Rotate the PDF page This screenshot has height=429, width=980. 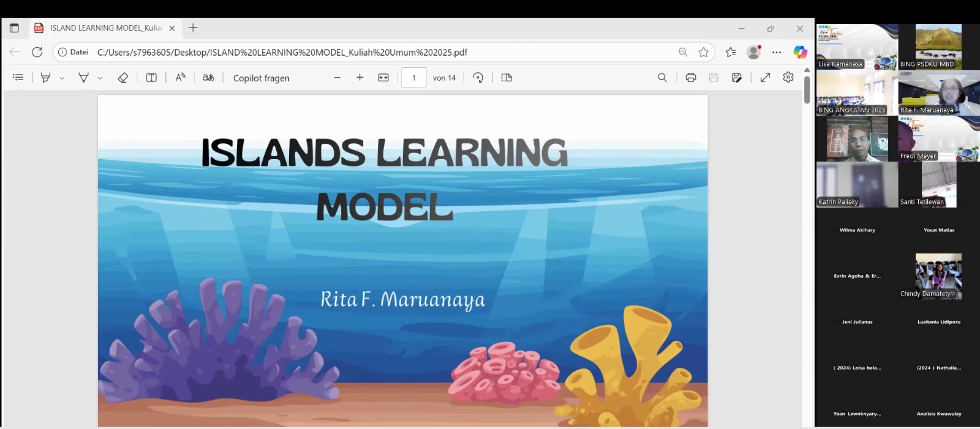click(x=478, y=78)
